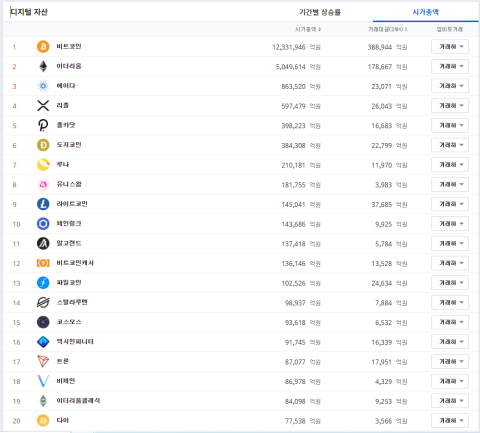Viewport: 480px width, 433px height.
Task: Open the trade dropdown for 다이
Action: click(x=450, y=421)
